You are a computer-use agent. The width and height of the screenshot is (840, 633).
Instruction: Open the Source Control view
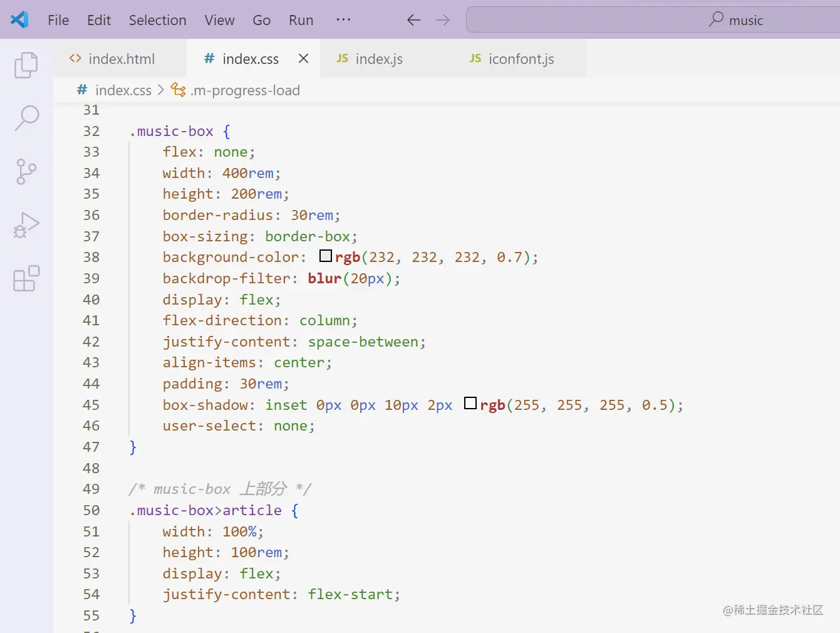click(x=26, y=171)
